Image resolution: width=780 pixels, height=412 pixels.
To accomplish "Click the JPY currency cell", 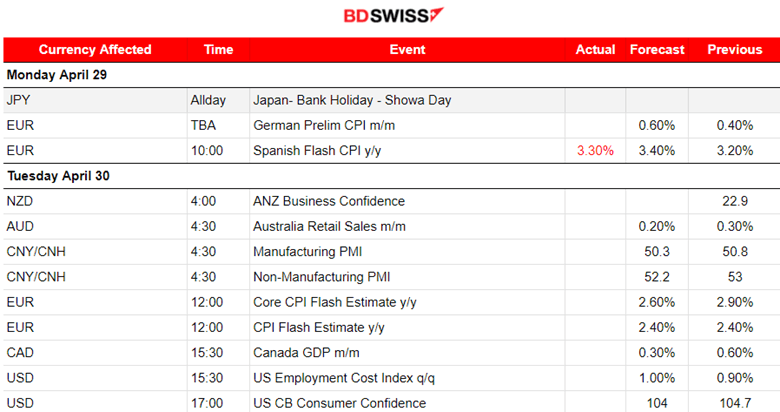I will click(x=19, y=100).
